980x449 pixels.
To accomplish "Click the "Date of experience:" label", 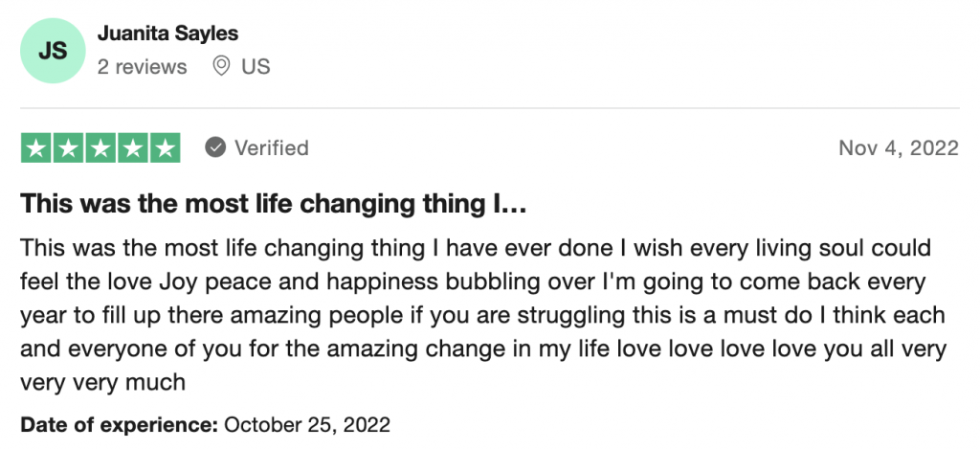I will [x=120, y=425].
